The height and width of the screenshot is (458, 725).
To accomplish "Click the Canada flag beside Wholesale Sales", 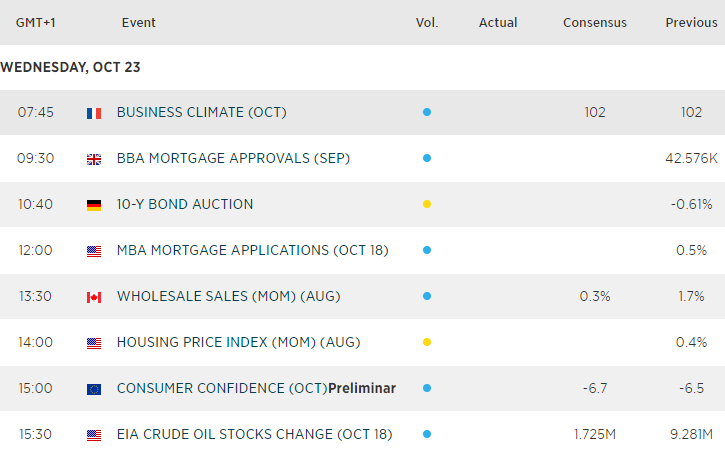I will tap(94, 297).
